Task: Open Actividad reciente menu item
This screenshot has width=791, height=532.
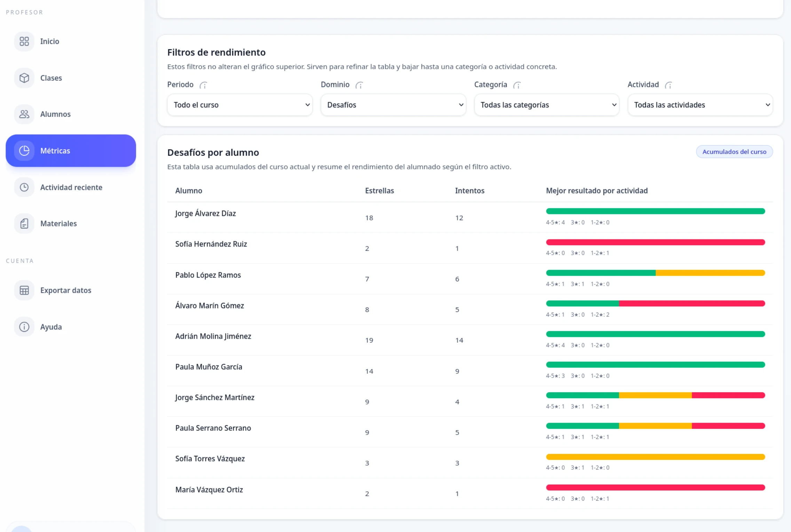Action: tap(71, 187)
